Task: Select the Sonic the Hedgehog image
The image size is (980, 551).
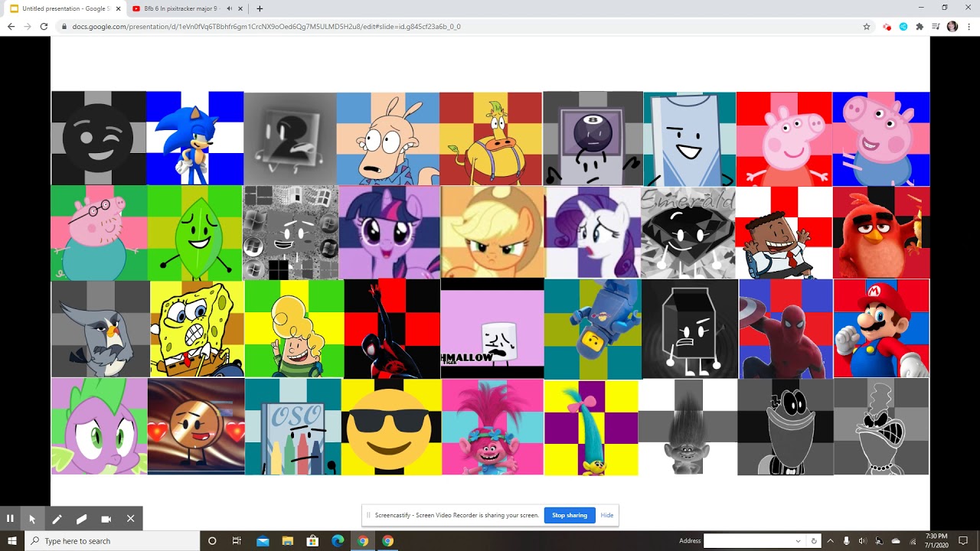Action: [194, 138]
